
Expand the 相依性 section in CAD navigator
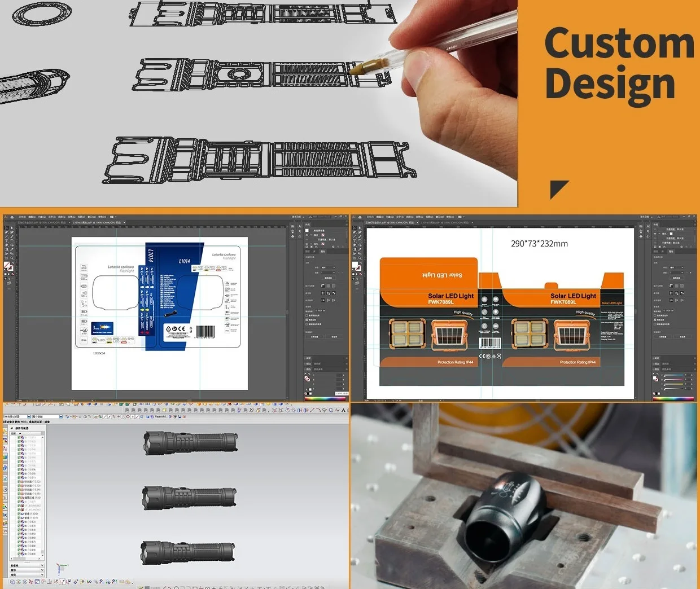tap(27, 565)
